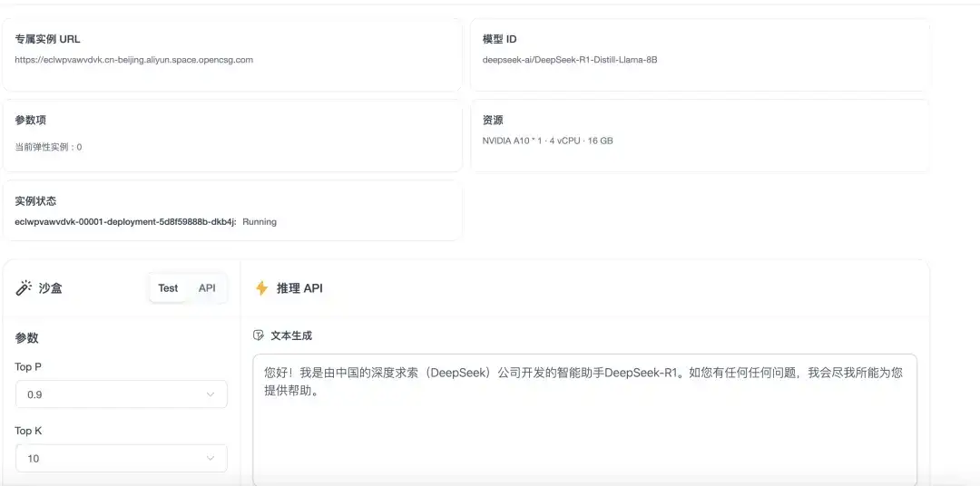
Task: Click the Top K label
Action: point(28,431)
